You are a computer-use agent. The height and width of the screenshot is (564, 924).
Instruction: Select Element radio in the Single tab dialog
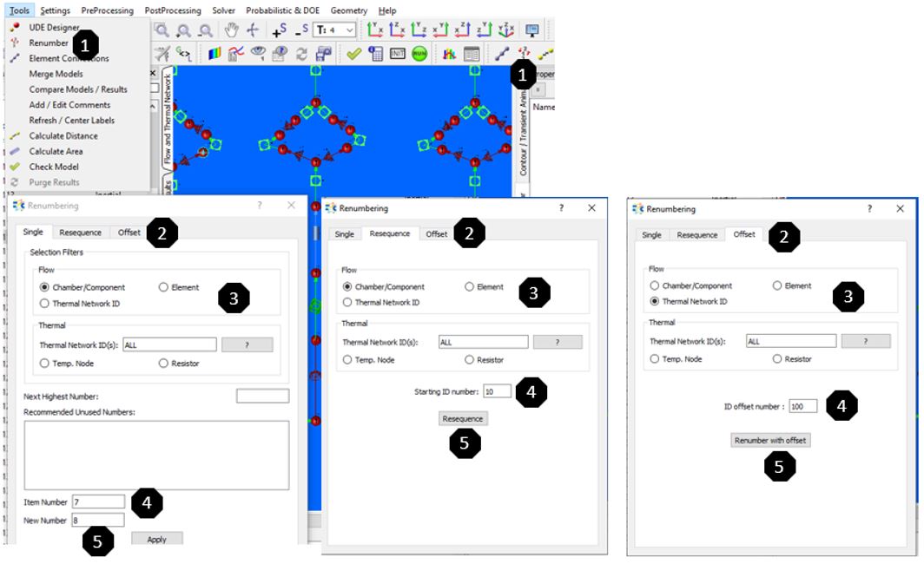[x=163, y=287]
